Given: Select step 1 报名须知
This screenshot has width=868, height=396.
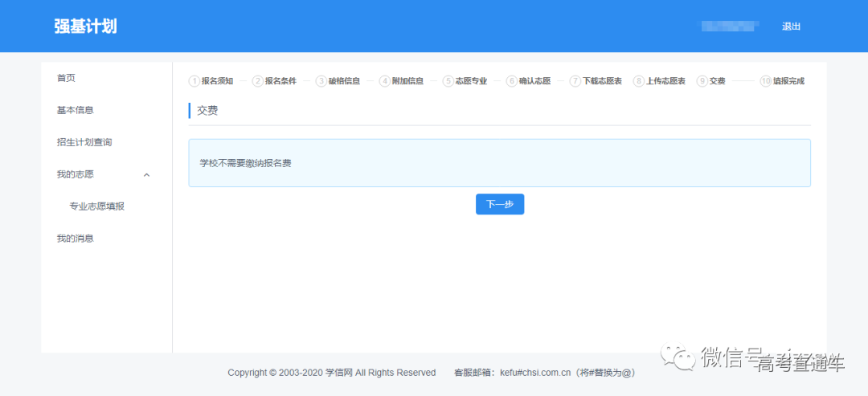Looking at the screenshot, I should pos(211,81).
